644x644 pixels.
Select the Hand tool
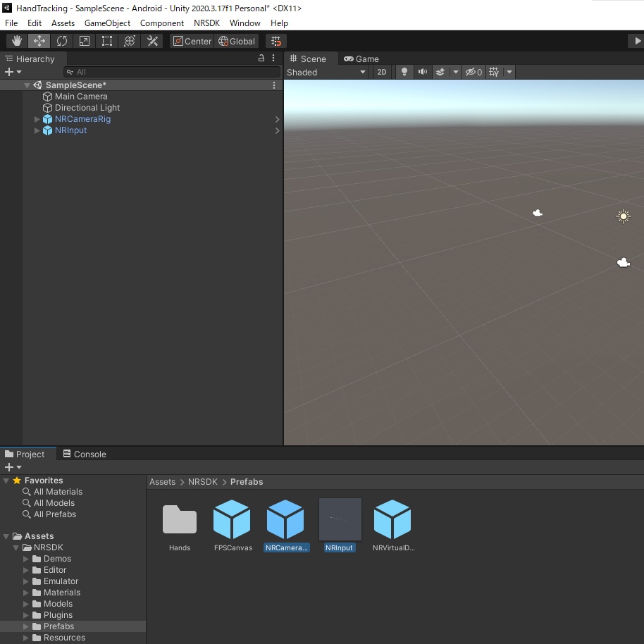(x=17, y=41)
